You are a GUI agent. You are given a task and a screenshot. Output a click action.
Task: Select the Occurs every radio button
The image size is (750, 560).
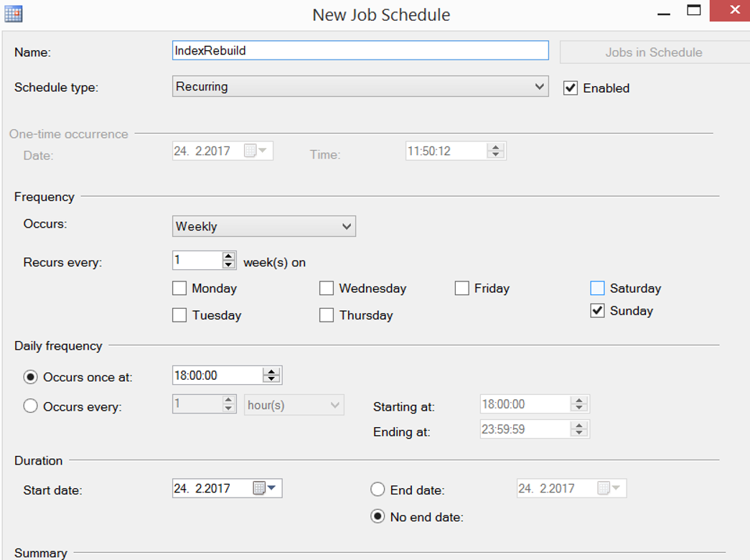click(x=31, y=406)
